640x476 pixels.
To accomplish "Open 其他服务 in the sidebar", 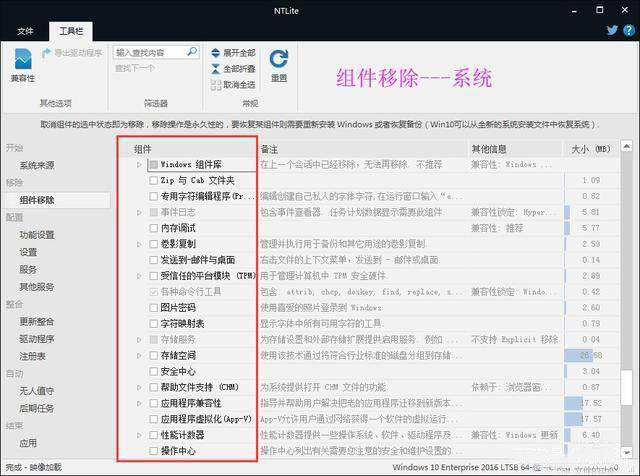I will (x=37, y=287).
